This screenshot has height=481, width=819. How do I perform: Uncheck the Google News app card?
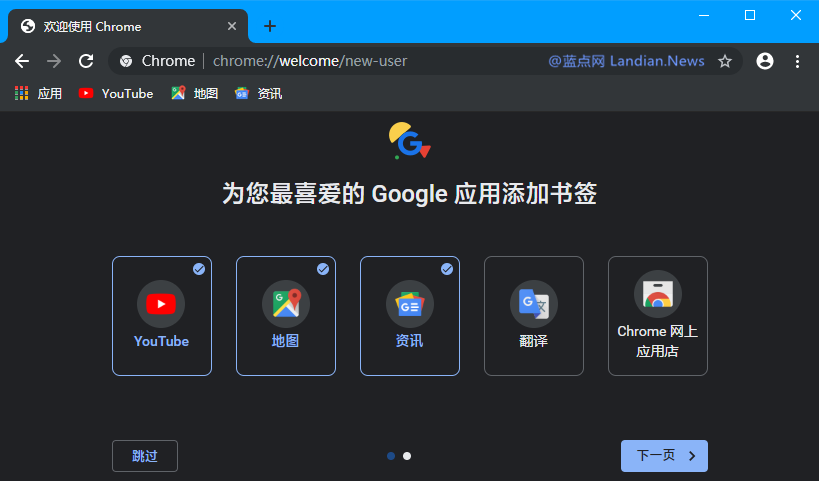(x=410, y=316)
